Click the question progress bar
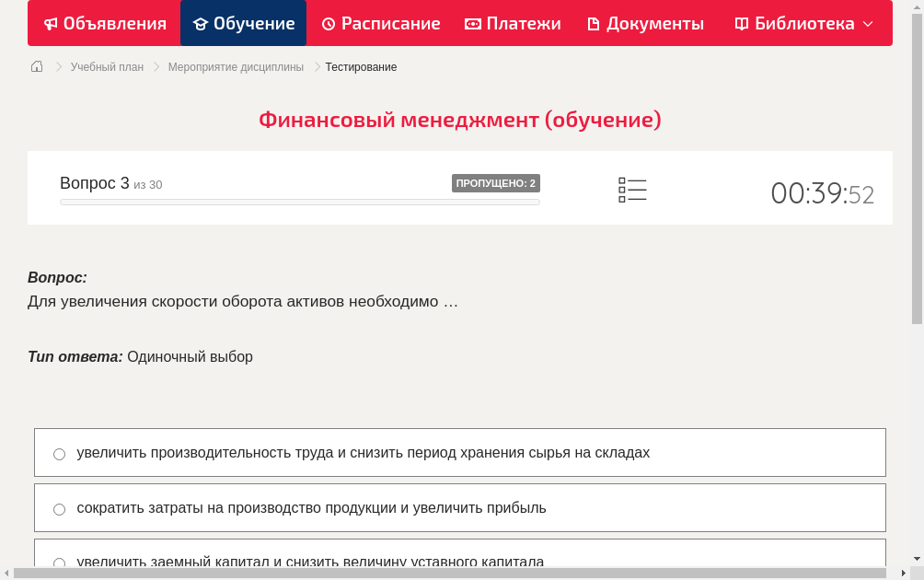 click(300, 201)
